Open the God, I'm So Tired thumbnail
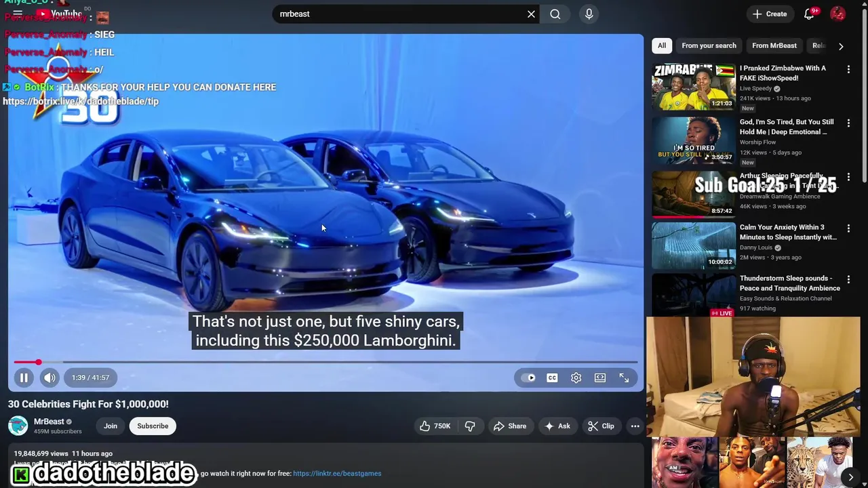 click(693, 140)
